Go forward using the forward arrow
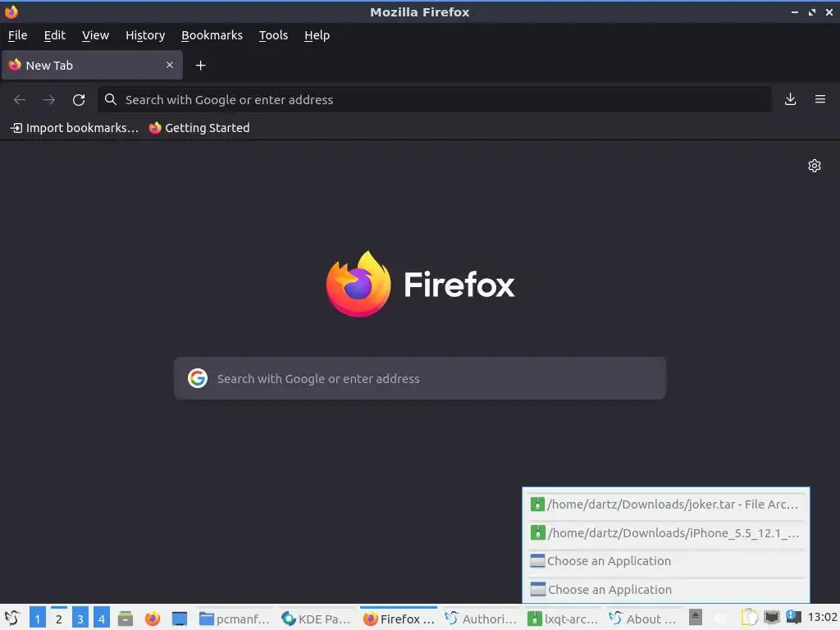This screenshot has width=840, height=630. [x=49, y=99]
